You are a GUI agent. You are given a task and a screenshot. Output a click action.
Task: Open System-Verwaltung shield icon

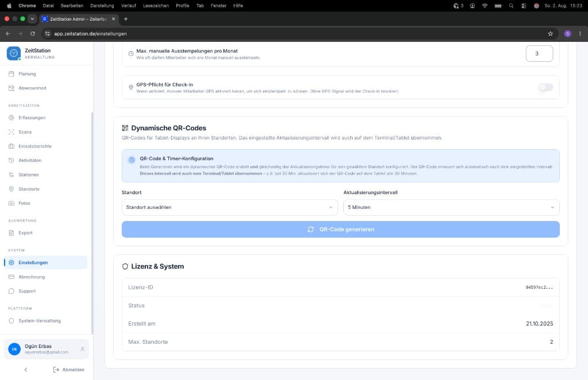click(11, 321)
